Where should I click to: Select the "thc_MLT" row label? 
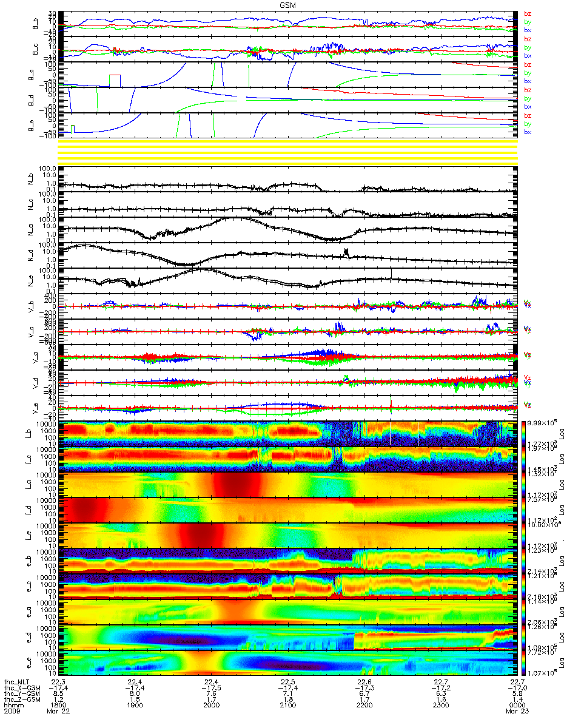(18, 682)
